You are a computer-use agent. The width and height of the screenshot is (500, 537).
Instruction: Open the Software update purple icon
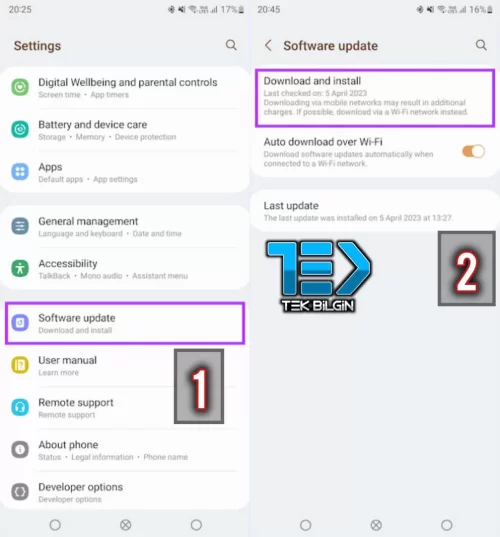pyautogui.click(x=20, y=323)
